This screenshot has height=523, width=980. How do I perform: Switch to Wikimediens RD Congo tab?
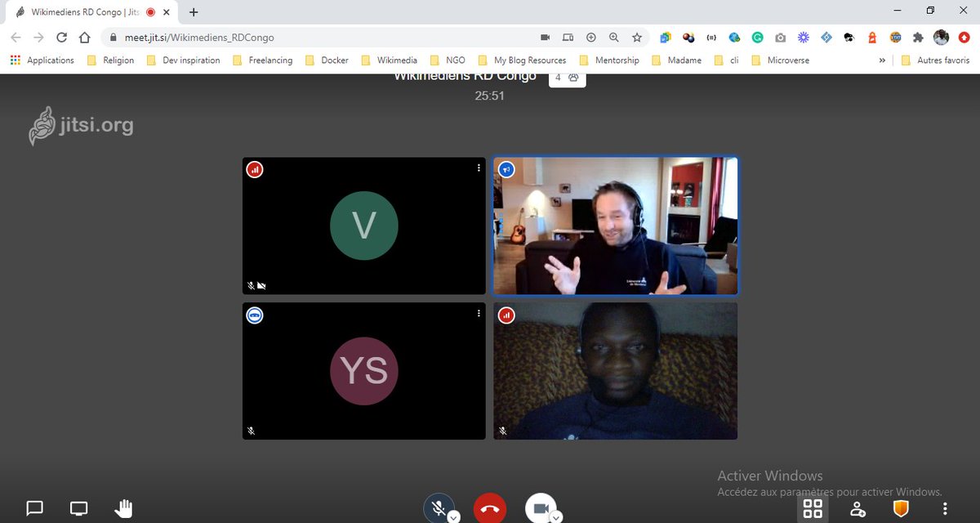click(x=90, y=12)
